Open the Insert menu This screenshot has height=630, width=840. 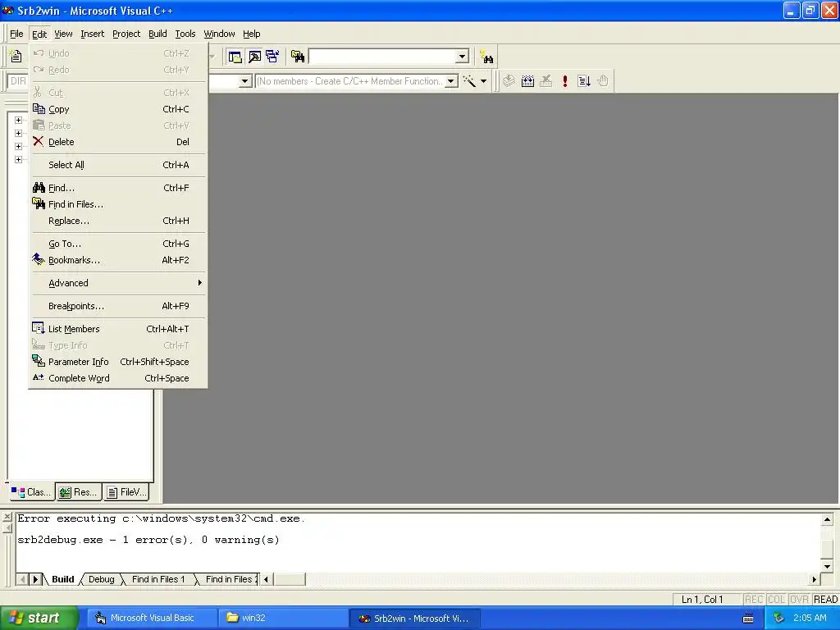(92, 34)
